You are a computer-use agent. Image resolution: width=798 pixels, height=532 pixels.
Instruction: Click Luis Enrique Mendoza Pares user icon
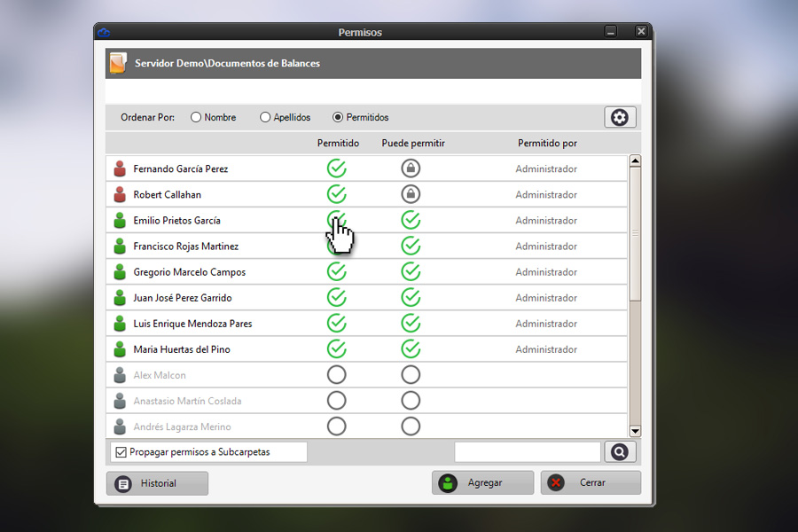120,324
